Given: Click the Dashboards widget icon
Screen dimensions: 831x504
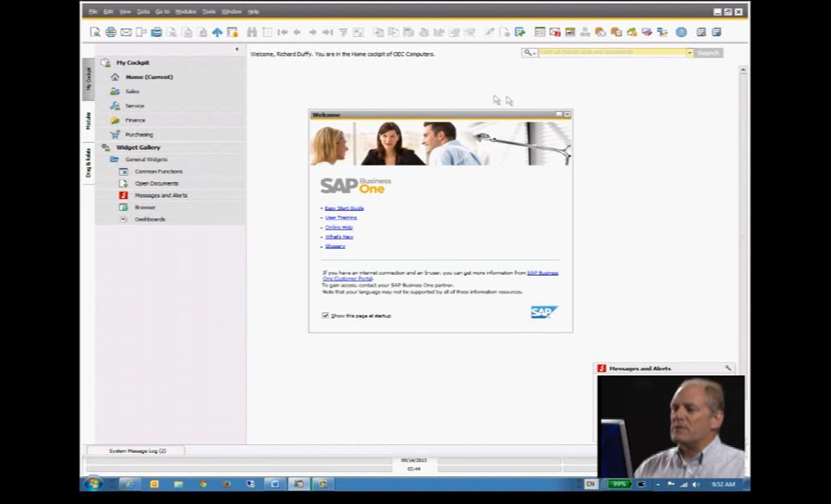Looking at the screenshot, I should [123, 219].
